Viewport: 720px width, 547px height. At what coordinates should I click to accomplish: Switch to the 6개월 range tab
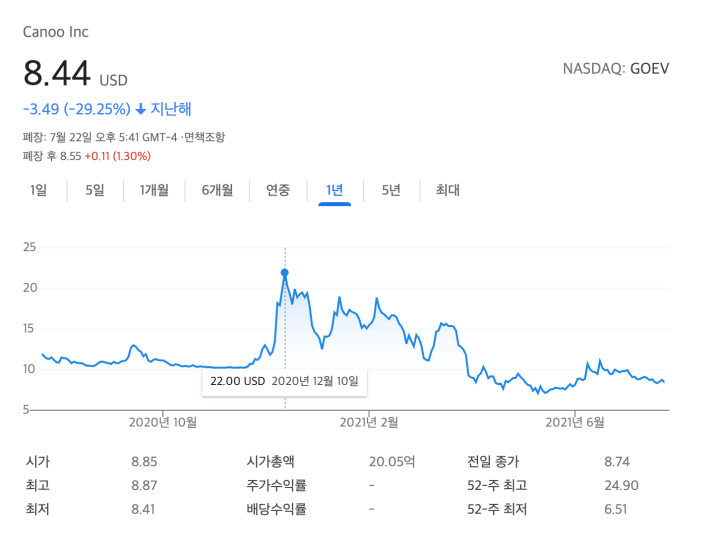[x=217, y=190]
